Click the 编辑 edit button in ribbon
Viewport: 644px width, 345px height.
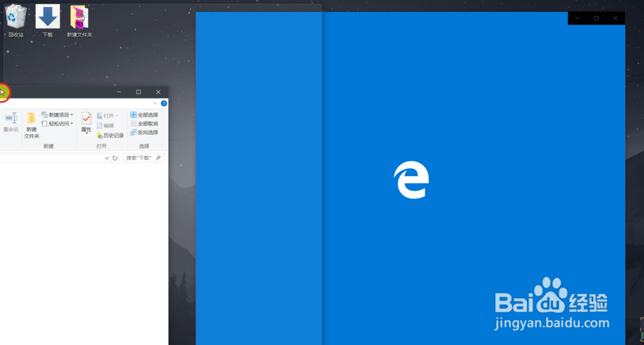point(106,125)
